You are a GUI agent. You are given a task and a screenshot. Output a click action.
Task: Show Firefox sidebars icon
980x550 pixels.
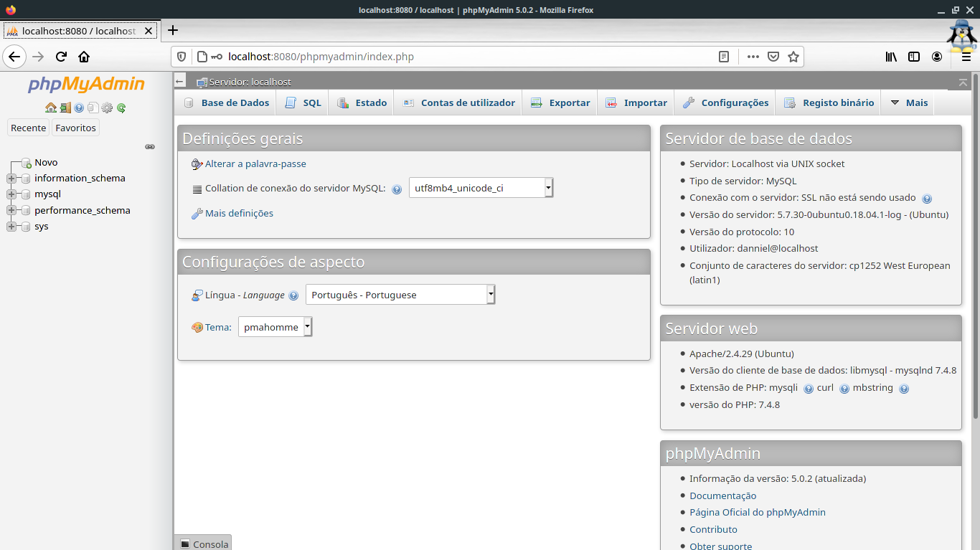pos(914,57)
